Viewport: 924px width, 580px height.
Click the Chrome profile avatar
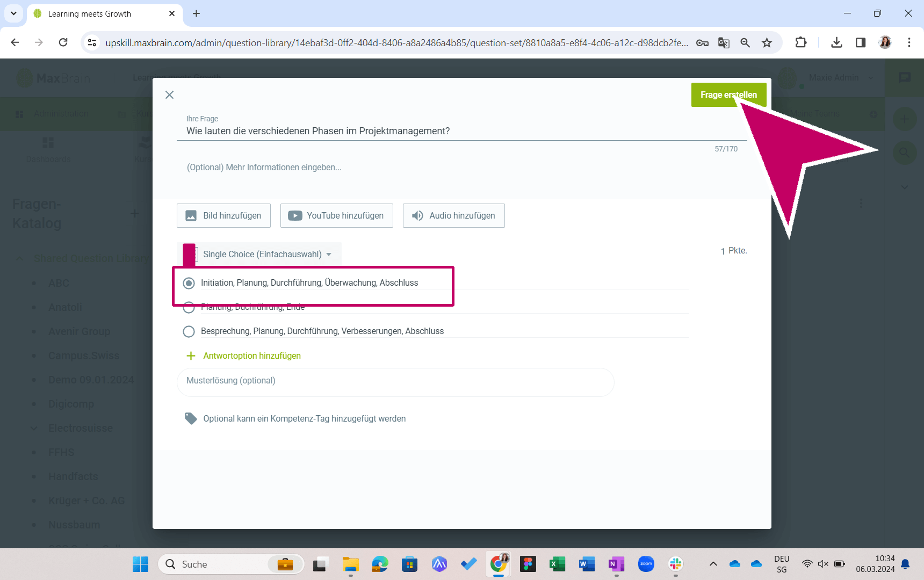(x=885, y=42)
